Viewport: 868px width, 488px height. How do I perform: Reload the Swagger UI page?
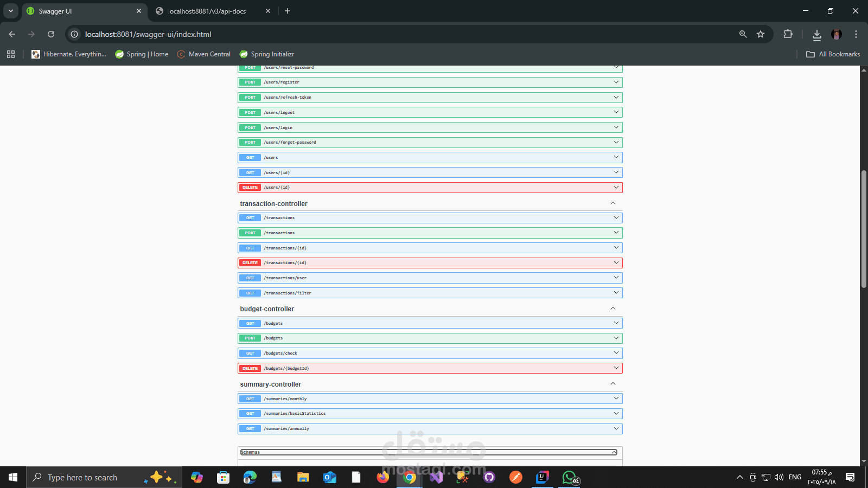click(x=51, y=34)
